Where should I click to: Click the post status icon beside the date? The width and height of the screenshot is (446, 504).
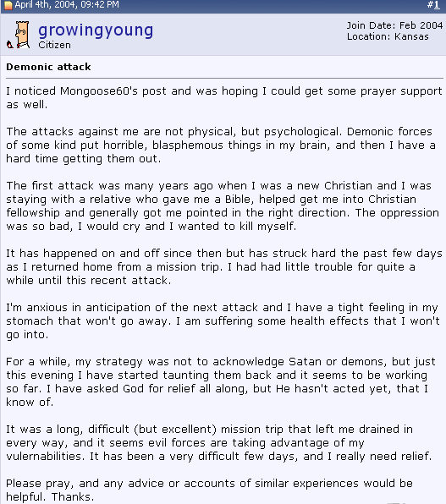click(x=8, y=5)
